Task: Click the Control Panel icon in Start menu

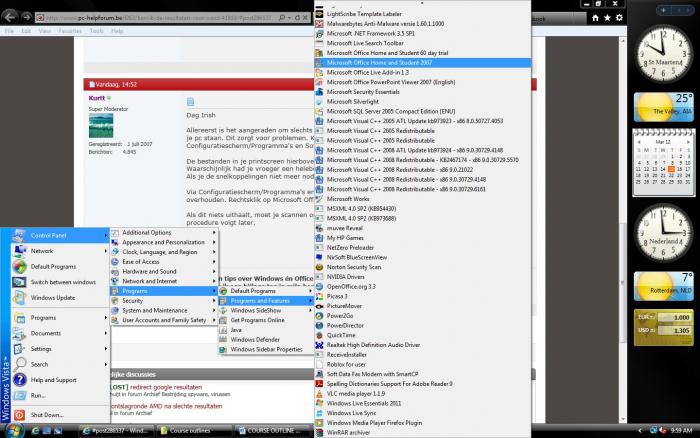Action: 19,235
